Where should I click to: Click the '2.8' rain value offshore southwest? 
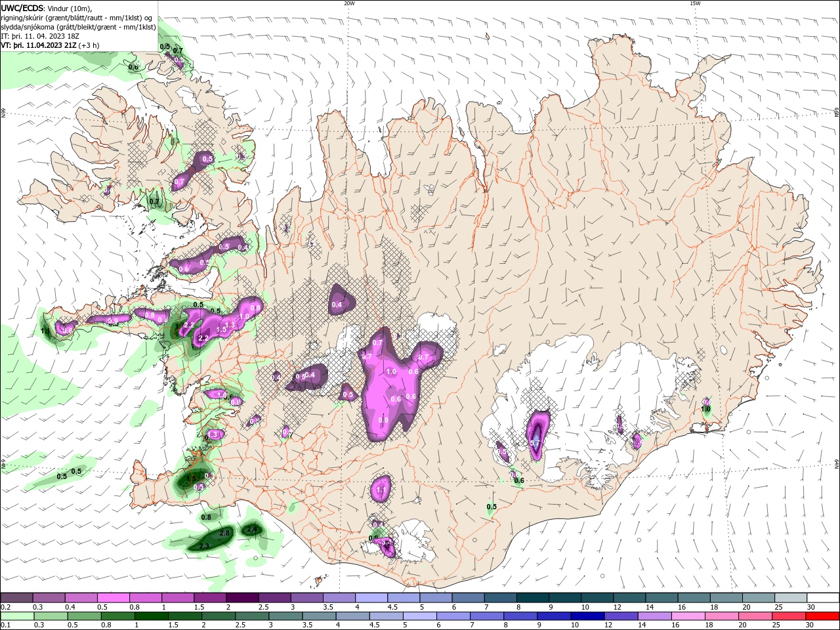[x=224, y=533]
